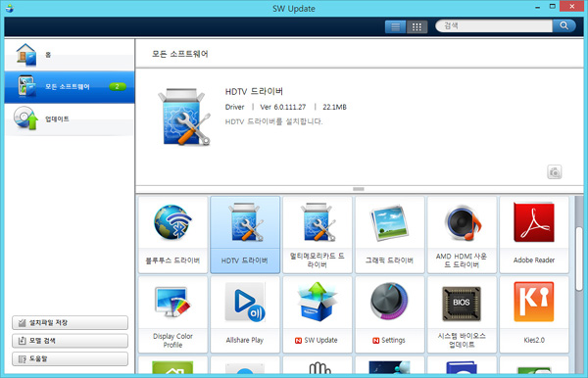Click the vertical scrollbar of software grid
588x378 pixels.
coord(579,259)
